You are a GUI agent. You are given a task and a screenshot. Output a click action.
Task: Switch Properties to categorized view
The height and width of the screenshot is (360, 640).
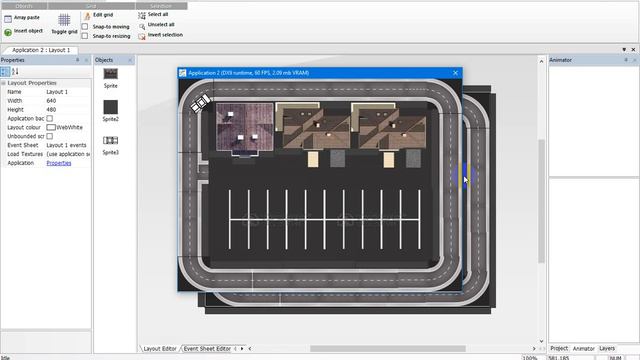coord(5,72)
